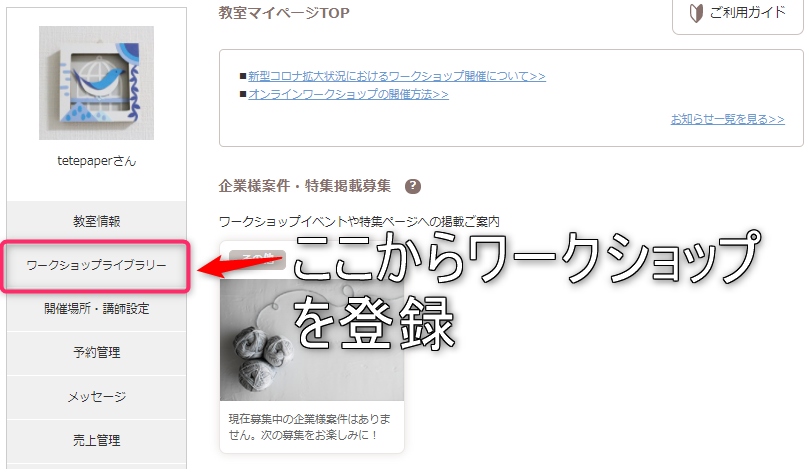
Task: Open ワークショップライブラリー in the sidebar
Action: coord(96,266)
